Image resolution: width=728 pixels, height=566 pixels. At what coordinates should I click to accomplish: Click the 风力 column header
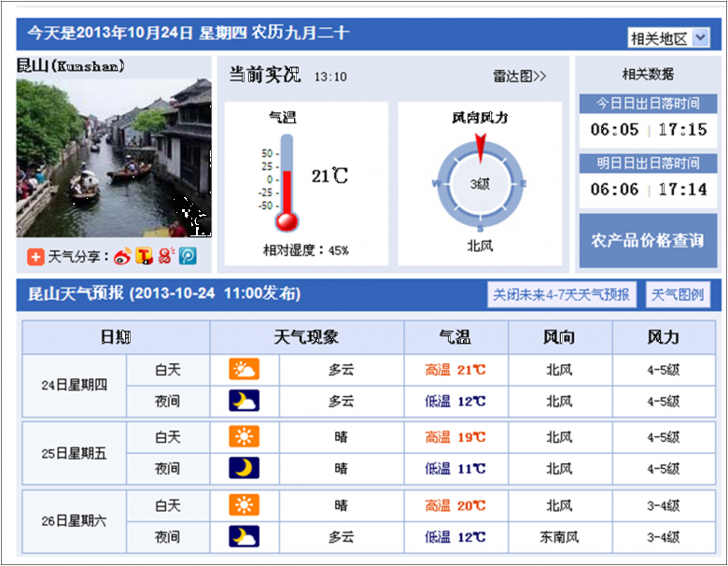point(664,337)
